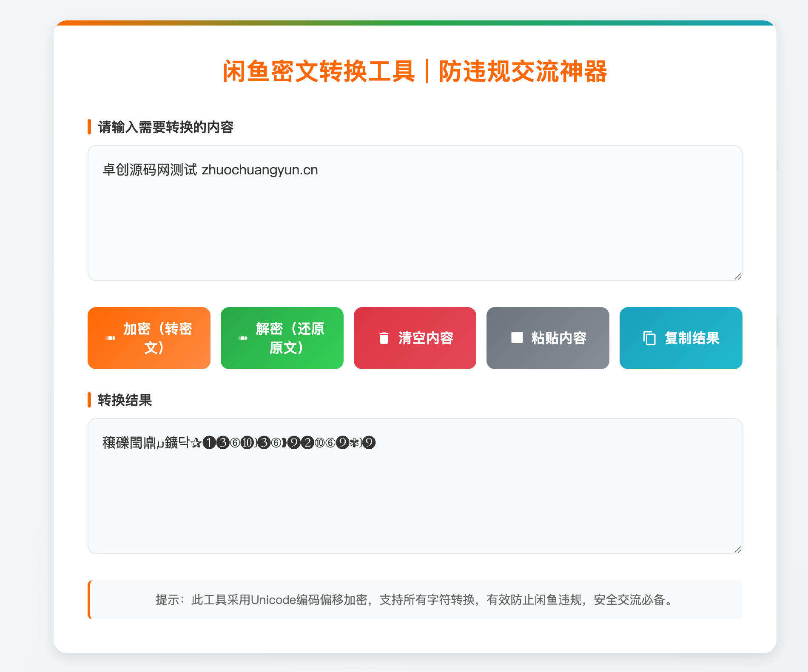Click the resize grip of the input textarea
The width and height of the screenshot is (808, 672).
739,276
